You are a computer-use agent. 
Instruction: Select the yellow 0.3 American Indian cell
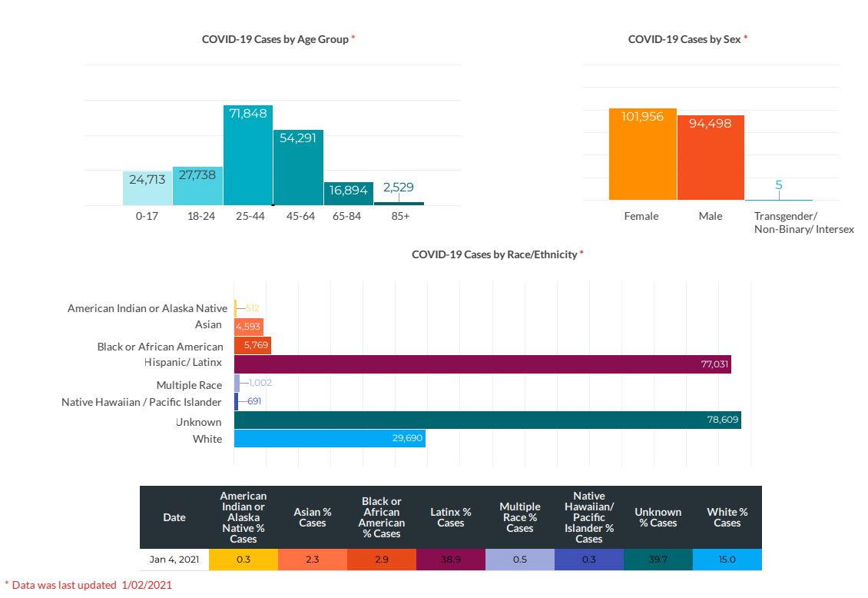[244, 560]
